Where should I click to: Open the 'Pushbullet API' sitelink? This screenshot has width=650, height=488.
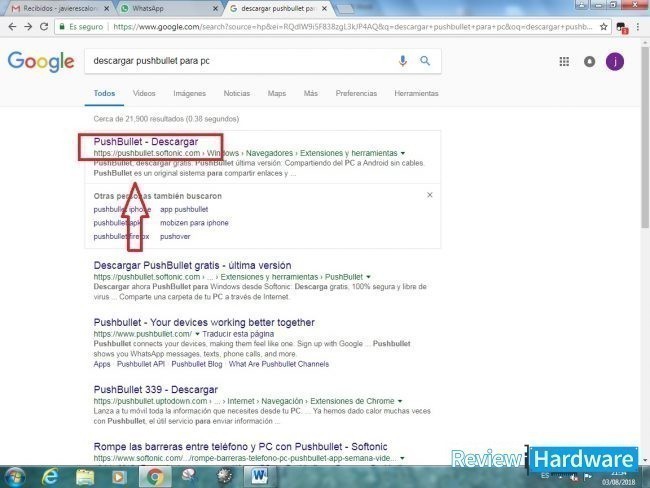(141, 364)
